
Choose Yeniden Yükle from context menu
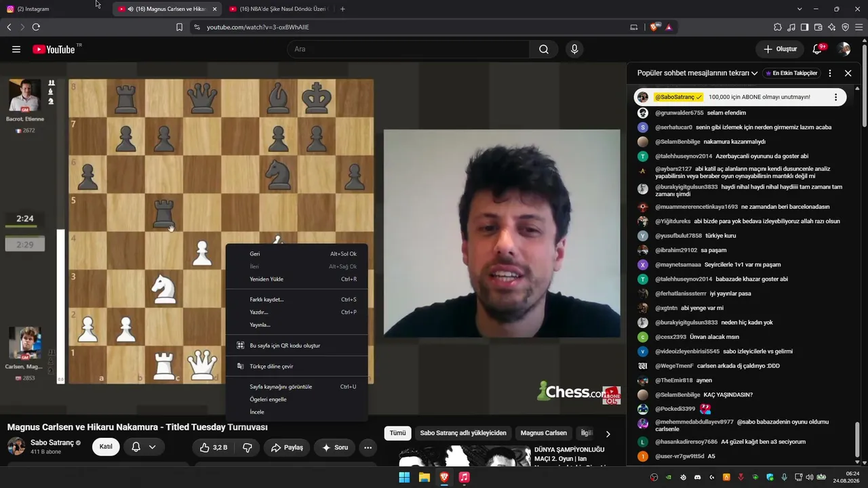(297, 279)
